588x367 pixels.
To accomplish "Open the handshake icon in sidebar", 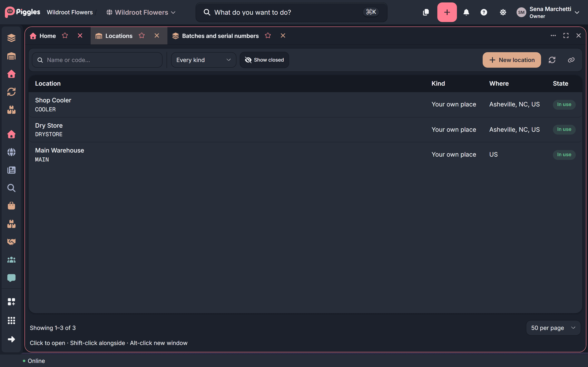I will 11,242.
